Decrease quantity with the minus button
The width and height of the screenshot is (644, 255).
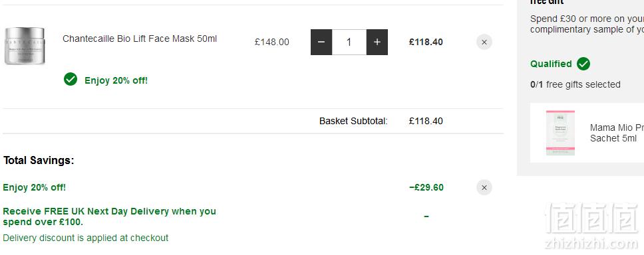[321, 42]
